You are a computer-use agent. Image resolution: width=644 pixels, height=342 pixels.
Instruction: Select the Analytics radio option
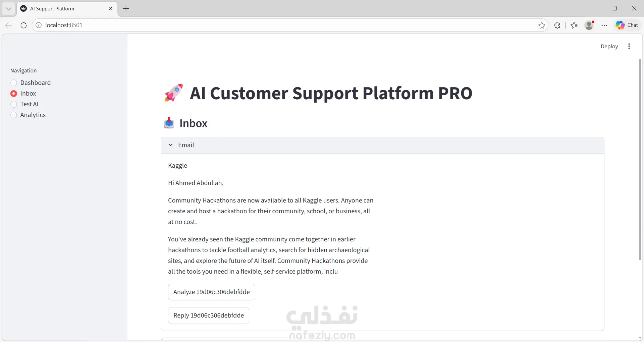coord(14,115)
